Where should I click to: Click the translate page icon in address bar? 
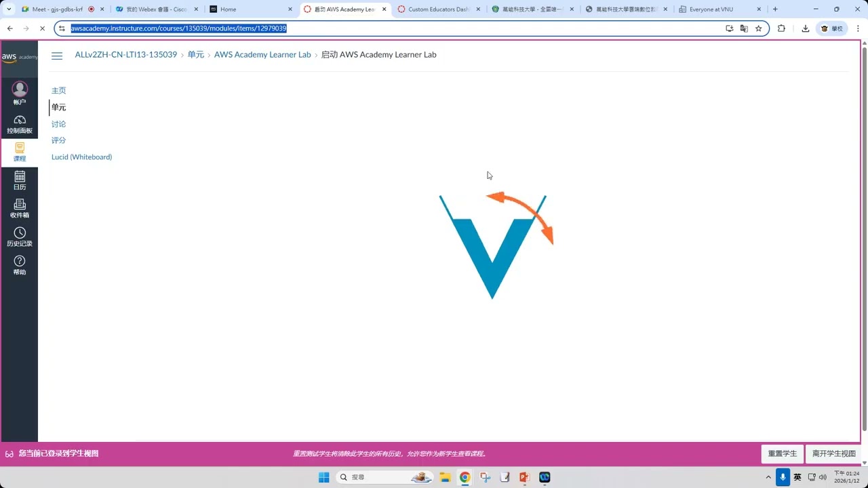click(x=744, y=28)
